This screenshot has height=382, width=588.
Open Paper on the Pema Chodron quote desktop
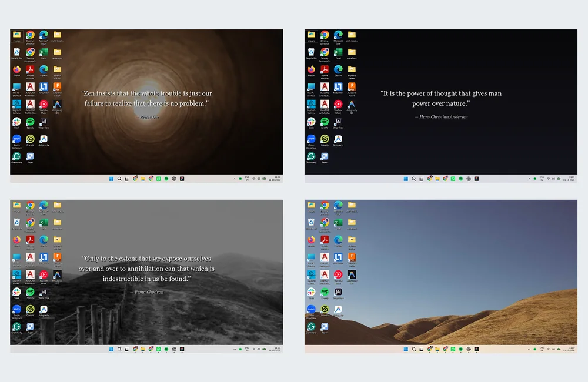click(30, 327)
